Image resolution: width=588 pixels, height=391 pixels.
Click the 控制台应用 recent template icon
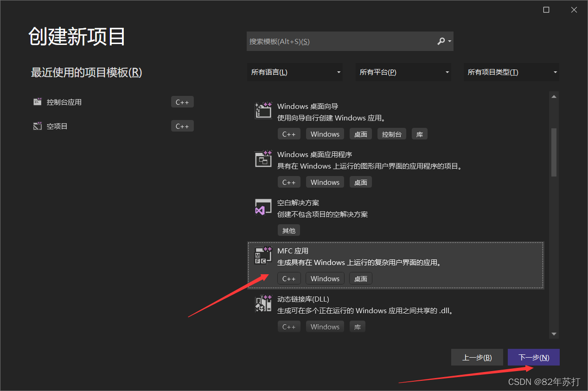pyautogui.click(x=37, y=102)
